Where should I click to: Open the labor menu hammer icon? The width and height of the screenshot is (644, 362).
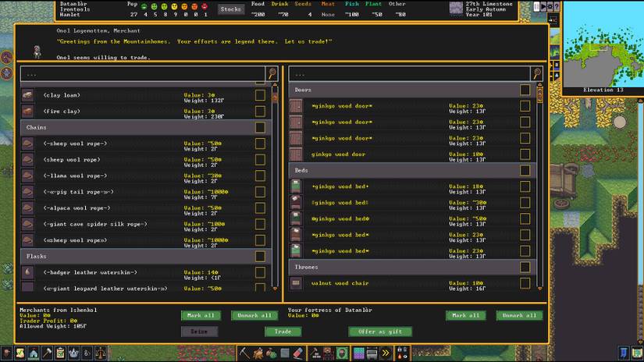[47, 353]
